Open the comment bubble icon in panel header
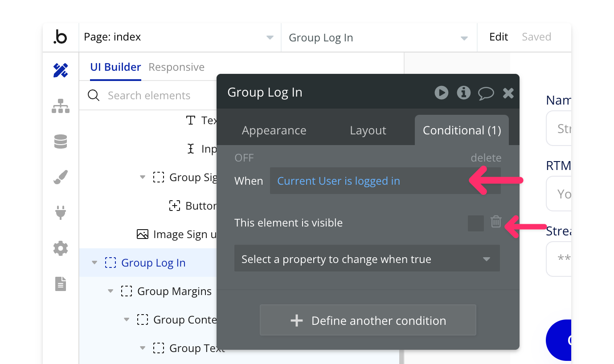This screenshot has width=614, height=364. coord(486,93)
